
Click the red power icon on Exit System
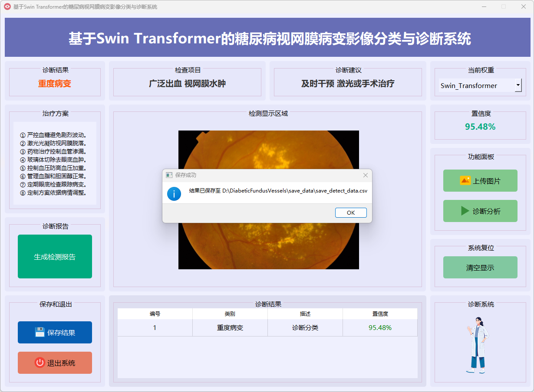pos(40,363)
